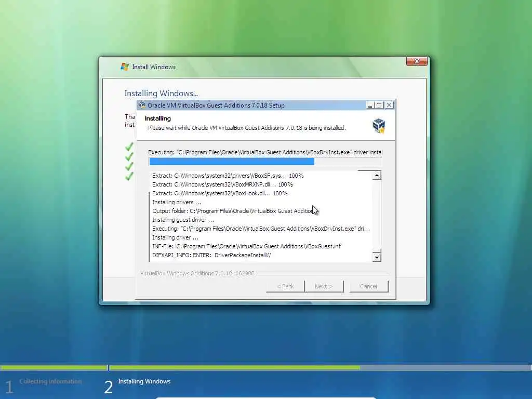Viewport: 532px width, 399px height.
Task: Minimize the Guest Additions Setup window
Action: [x=370, y=105]
